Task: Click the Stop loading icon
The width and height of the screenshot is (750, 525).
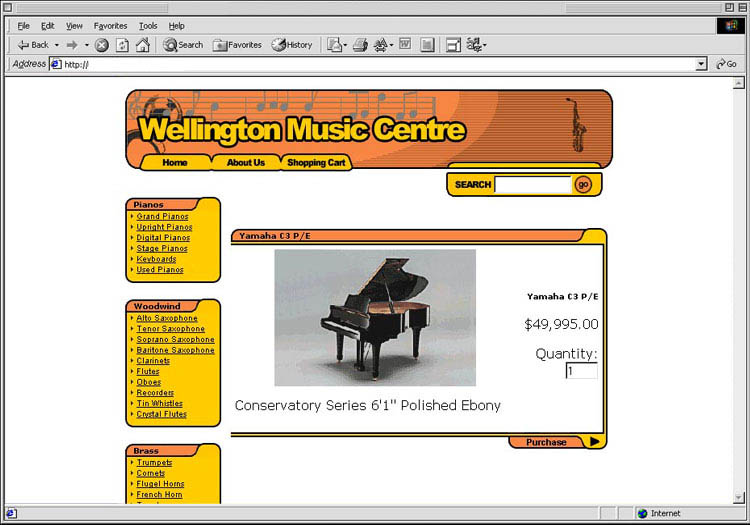Action: (101, 45)
